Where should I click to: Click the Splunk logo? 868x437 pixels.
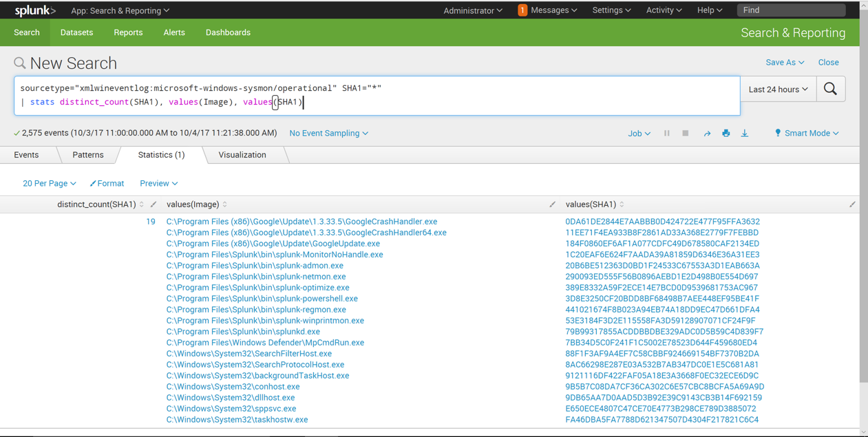click(x=35, y=10)
